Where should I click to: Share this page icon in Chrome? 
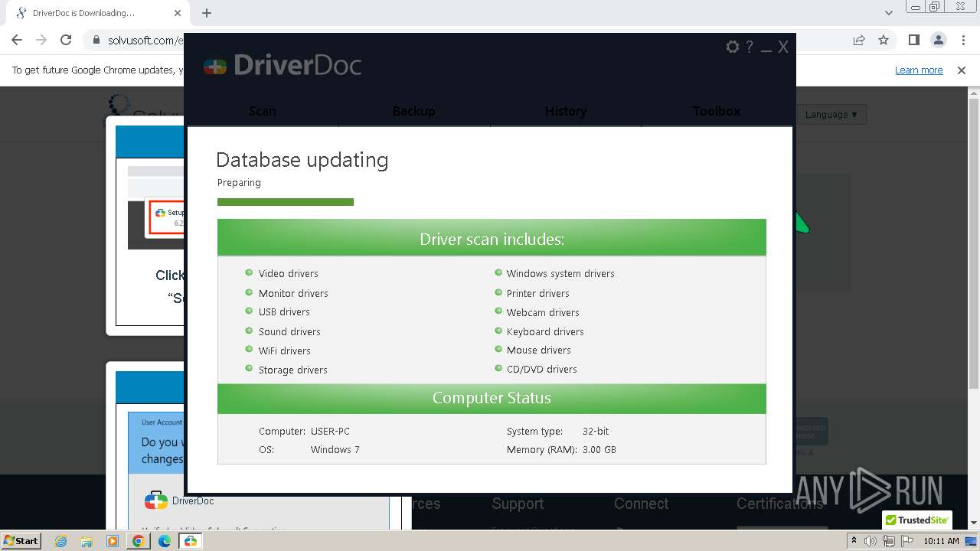859,40
